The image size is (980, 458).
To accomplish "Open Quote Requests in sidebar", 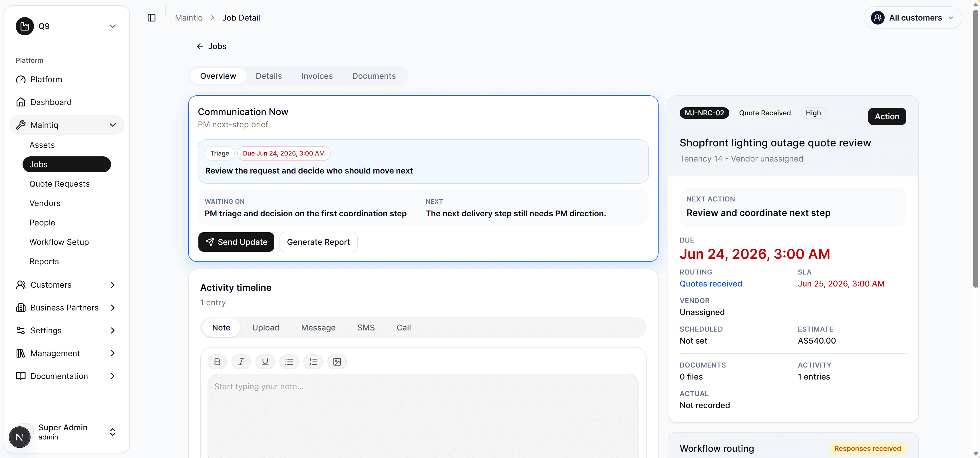I will 59,184.
